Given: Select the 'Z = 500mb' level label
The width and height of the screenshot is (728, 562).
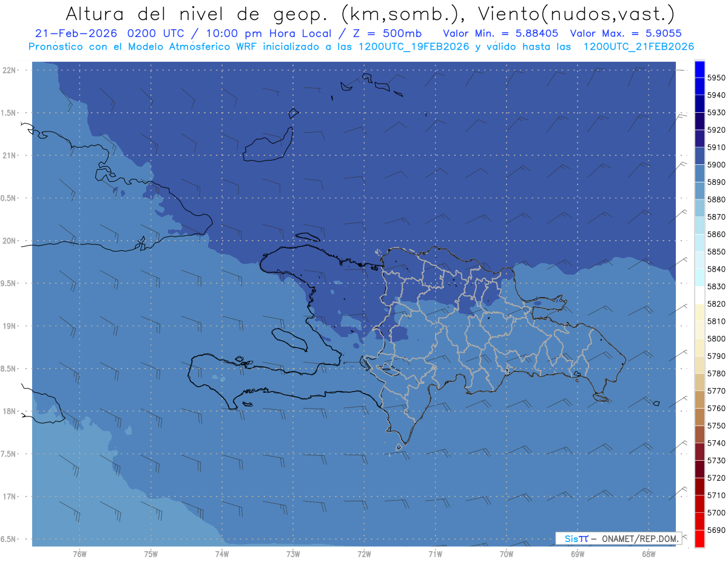Looking at the screenshot, I should (x=387, y=33).
